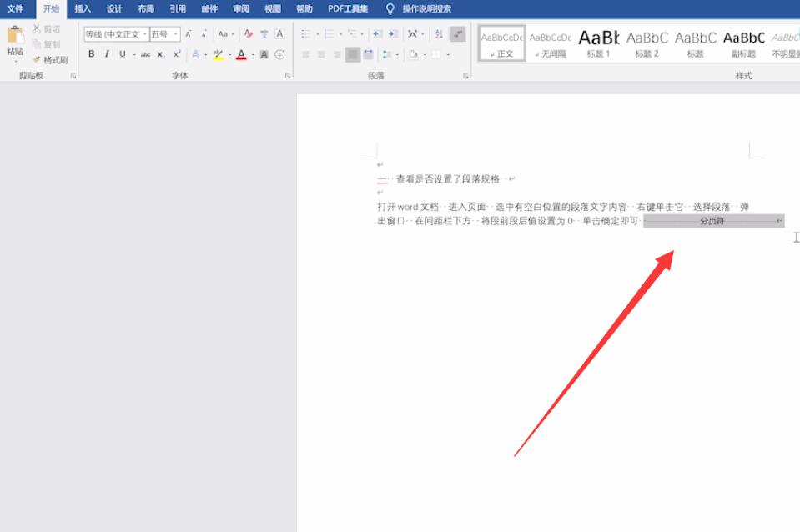Open the font color dropdown arrow

click(x=253, y=54)
